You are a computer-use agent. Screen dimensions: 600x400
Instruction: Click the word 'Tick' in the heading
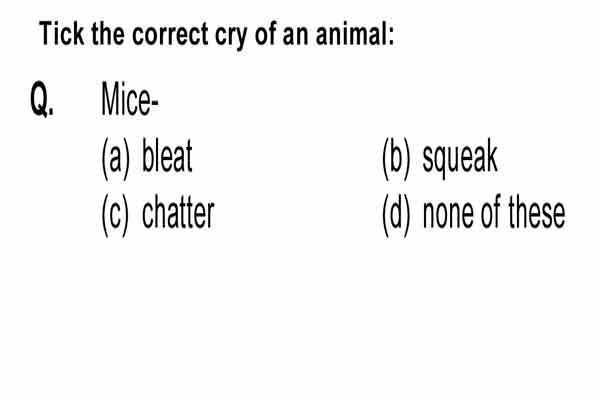point(62,34)
